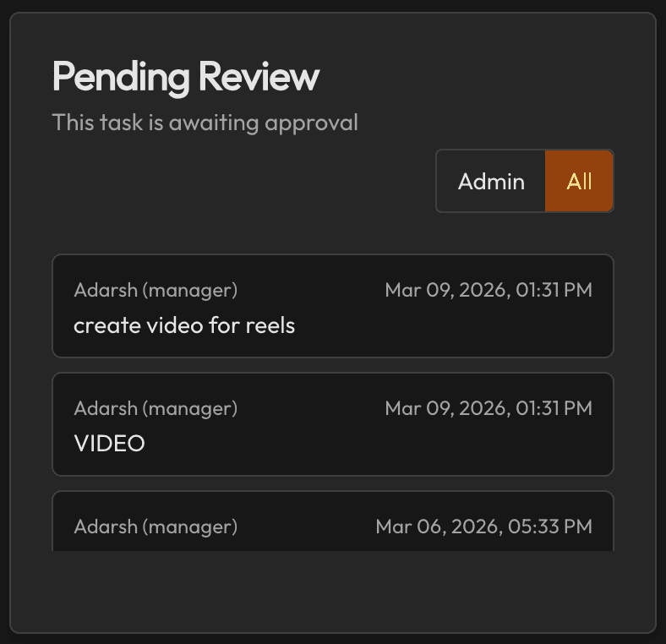Show only Admin review comments
The height and width of the screenshot is (644, 666).
pyautogui.click(x=491, y=182)
